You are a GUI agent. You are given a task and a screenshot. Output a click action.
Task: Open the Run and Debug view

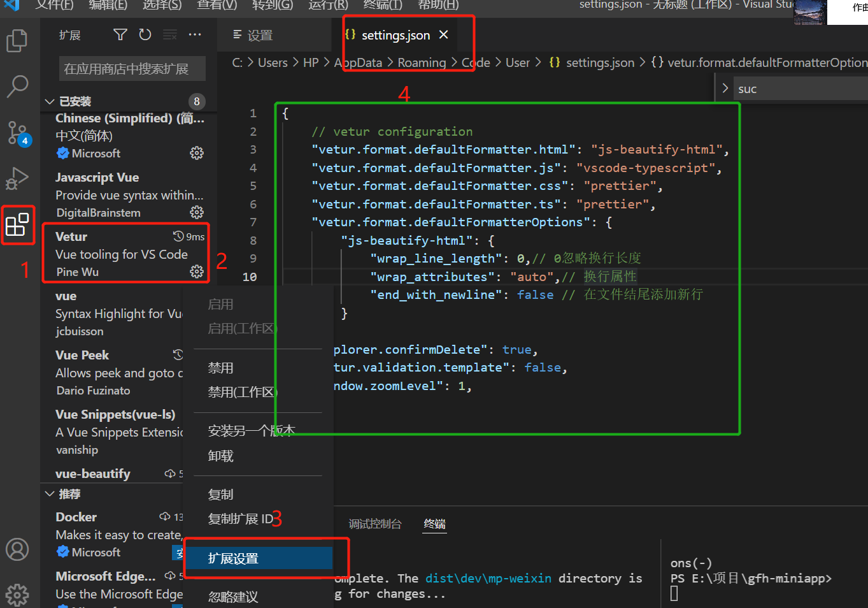[17, 178]
